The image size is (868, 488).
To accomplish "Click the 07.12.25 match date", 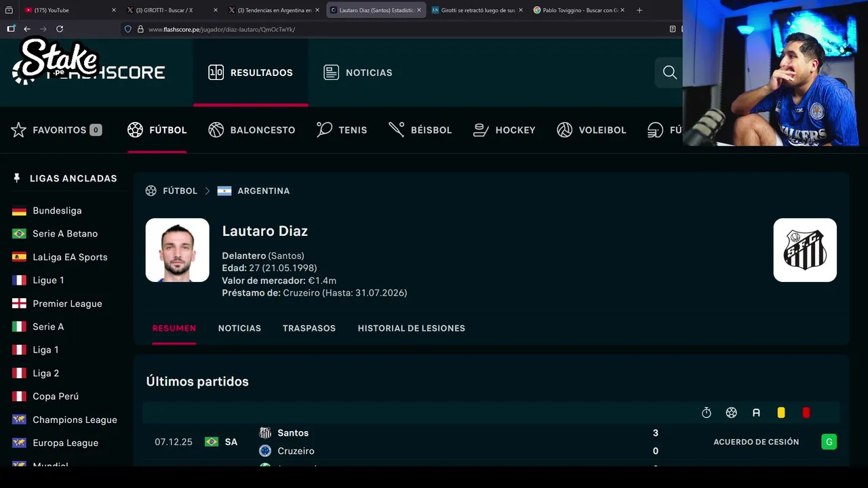I will coord(174,442).
